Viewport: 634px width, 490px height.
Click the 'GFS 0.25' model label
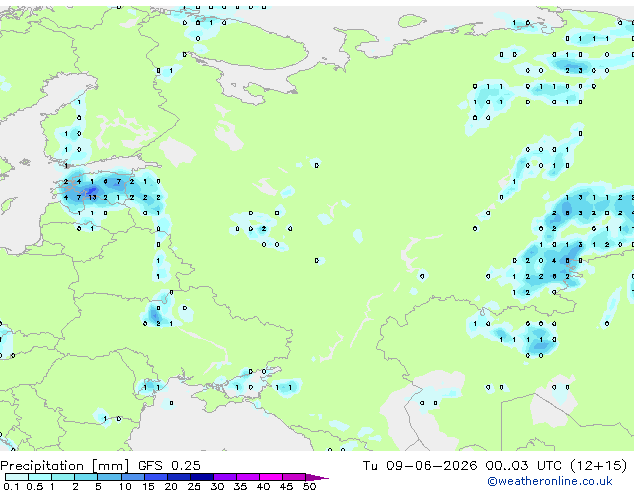pyautogui.click(x=169, y=466)
